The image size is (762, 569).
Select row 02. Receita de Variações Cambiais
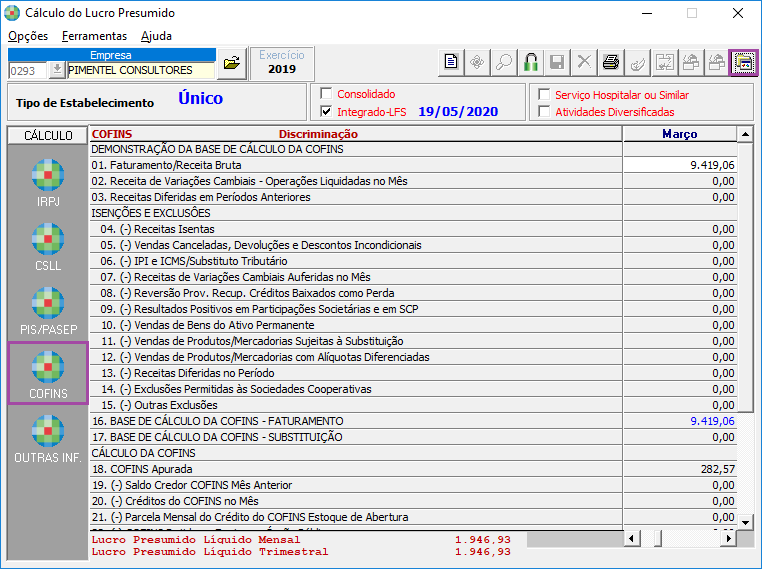[x=356, y=181]
